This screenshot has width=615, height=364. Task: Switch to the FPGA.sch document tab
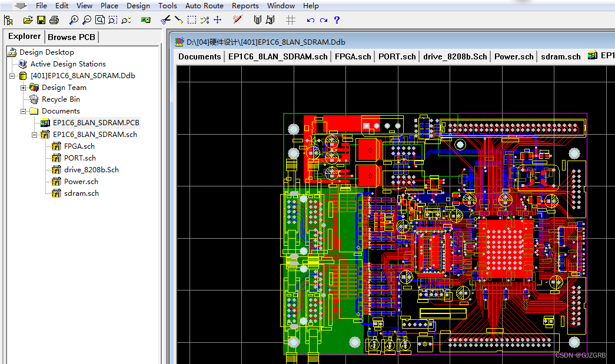tap(354, 56)
